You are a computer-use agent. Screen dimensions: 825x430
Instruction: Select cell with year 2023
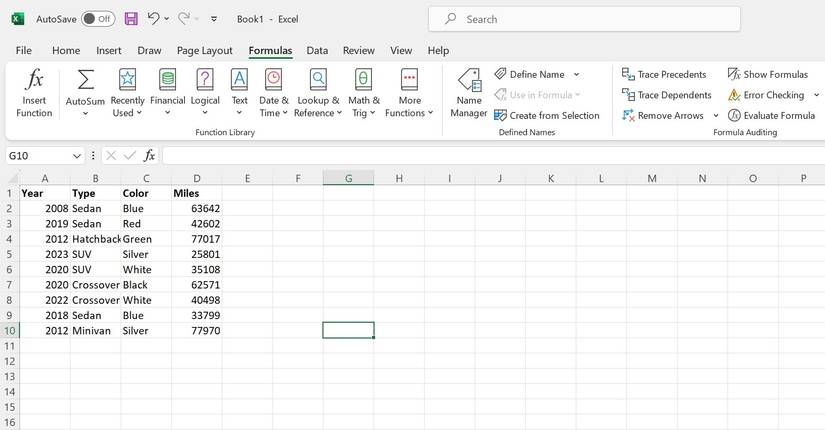click(45, 254)
